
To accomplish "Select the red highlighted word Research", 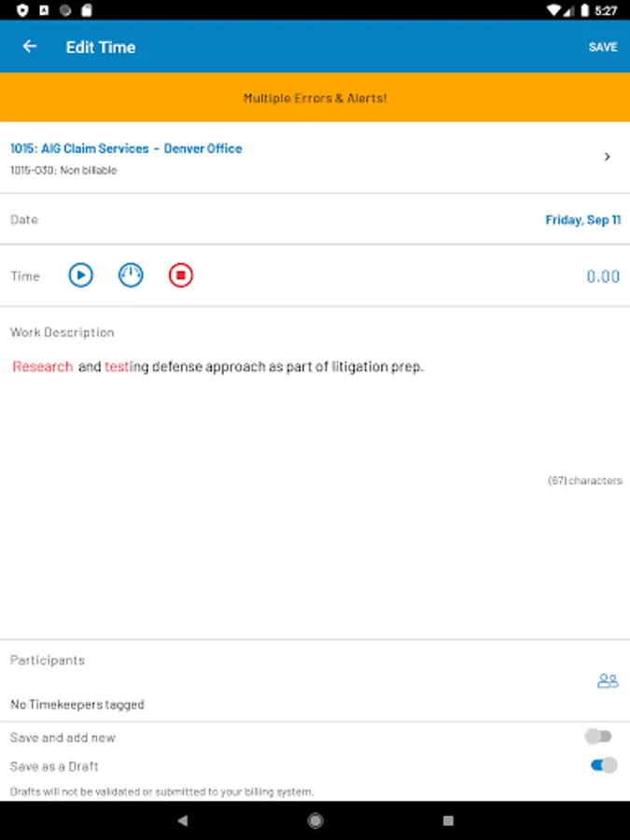I will [x=42, y=367].
